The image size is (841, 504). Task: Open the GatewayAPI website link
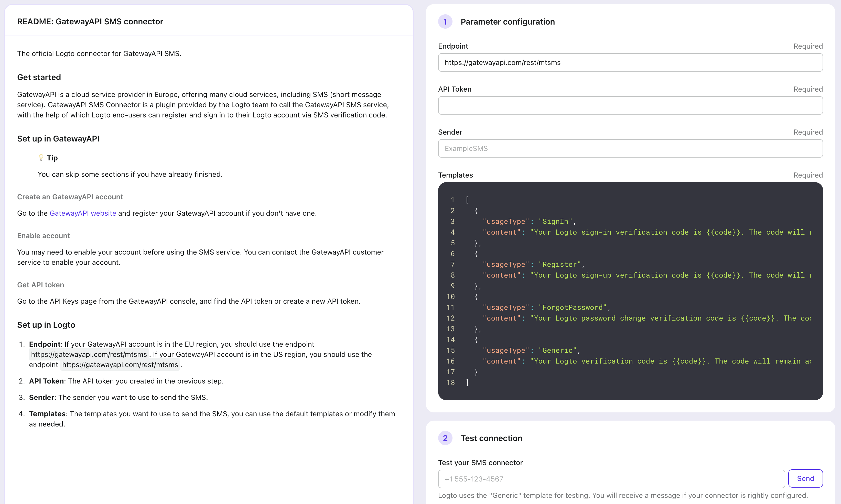[x=83, y=213]
